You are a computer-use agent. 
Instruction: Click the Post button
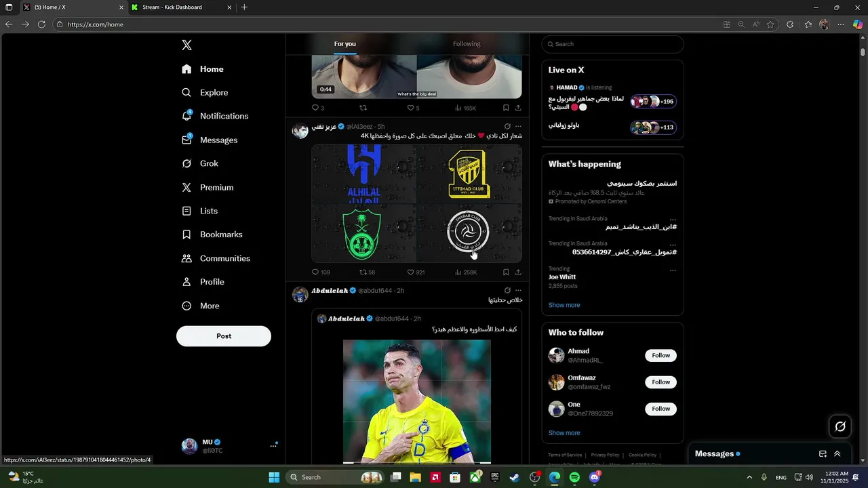(224, 336)
